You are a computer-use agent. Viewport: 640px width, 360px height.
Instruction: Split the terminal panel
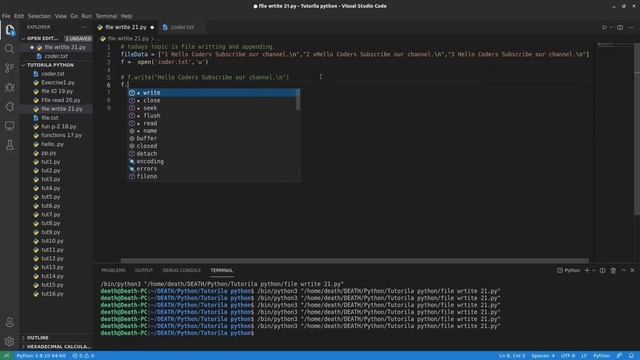click(x=602, y=270)
